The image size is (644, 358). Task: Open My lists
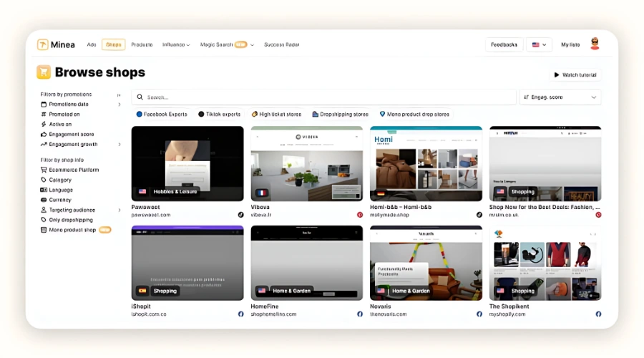(570, 44)
